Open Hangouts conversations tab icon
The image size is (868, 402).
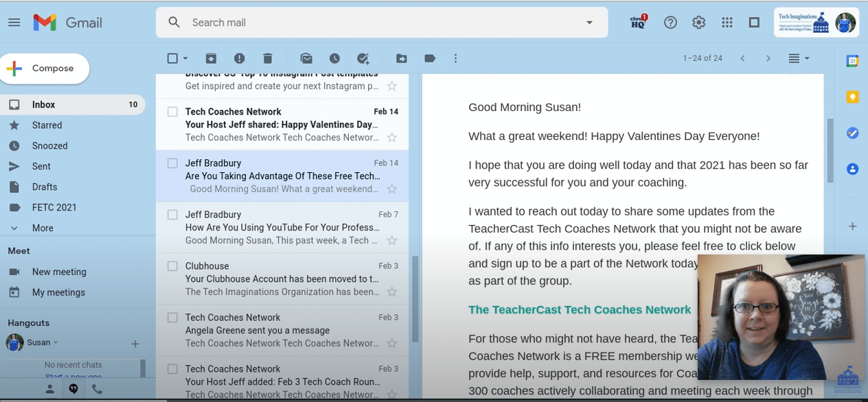coord(73,389)
